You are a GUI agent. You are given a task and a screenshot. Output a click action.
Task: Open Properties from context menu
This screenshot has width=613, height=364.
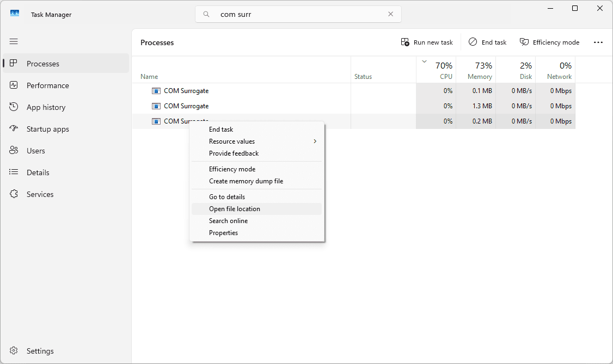[256, 233]
